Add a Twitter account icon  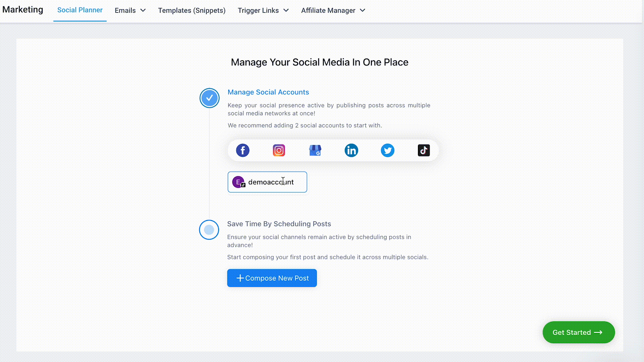387,150
